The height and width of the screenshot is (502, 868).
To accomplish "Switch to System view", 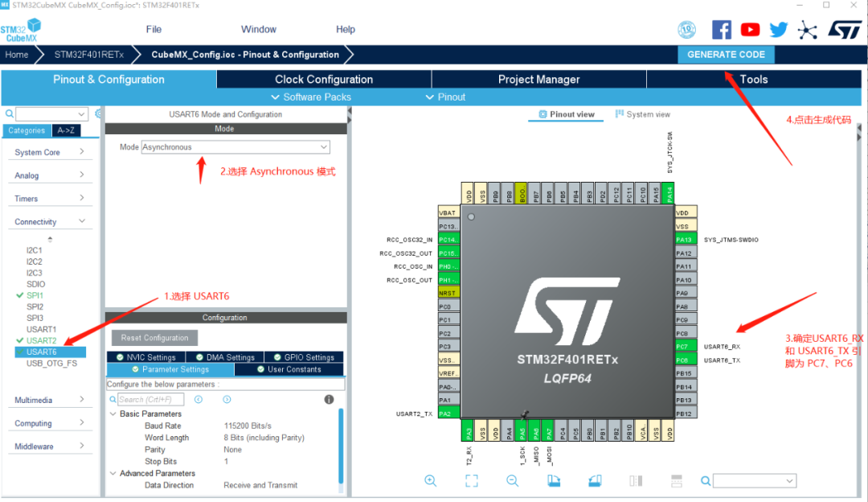I will (x=643, y=114).
